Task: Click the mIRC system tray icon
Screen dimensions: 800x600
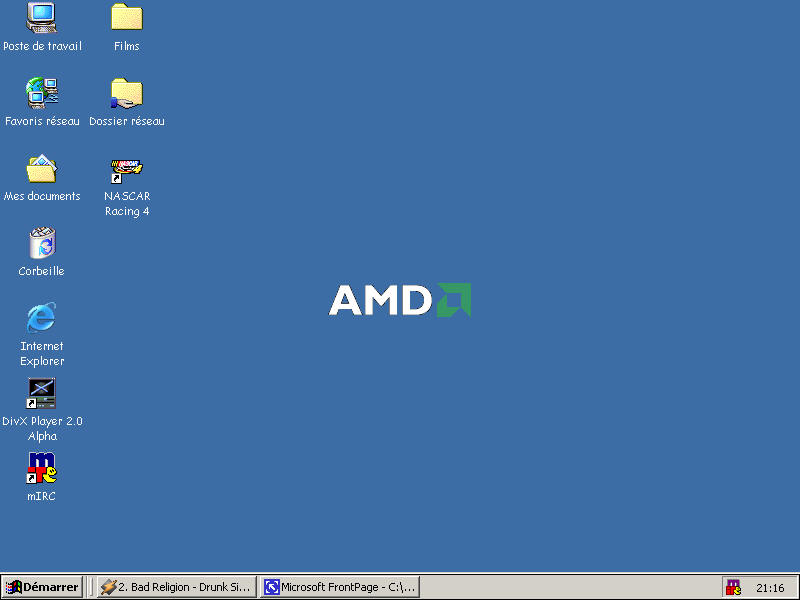Action: [733, 587]
